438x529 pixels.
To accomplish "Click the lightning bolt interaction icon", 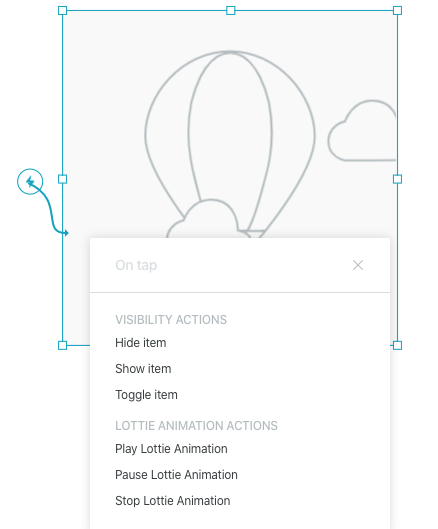I will 30,182.
